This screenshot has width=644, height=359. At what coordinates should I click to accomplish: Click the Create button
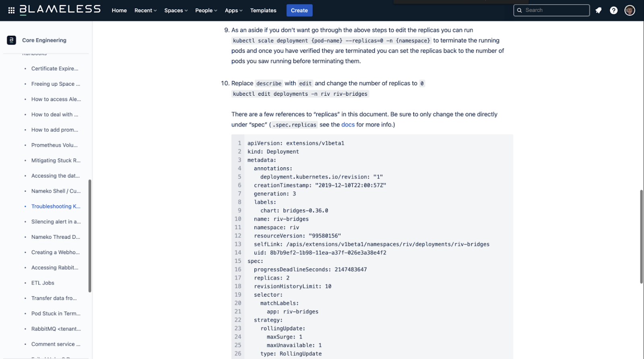299,10
